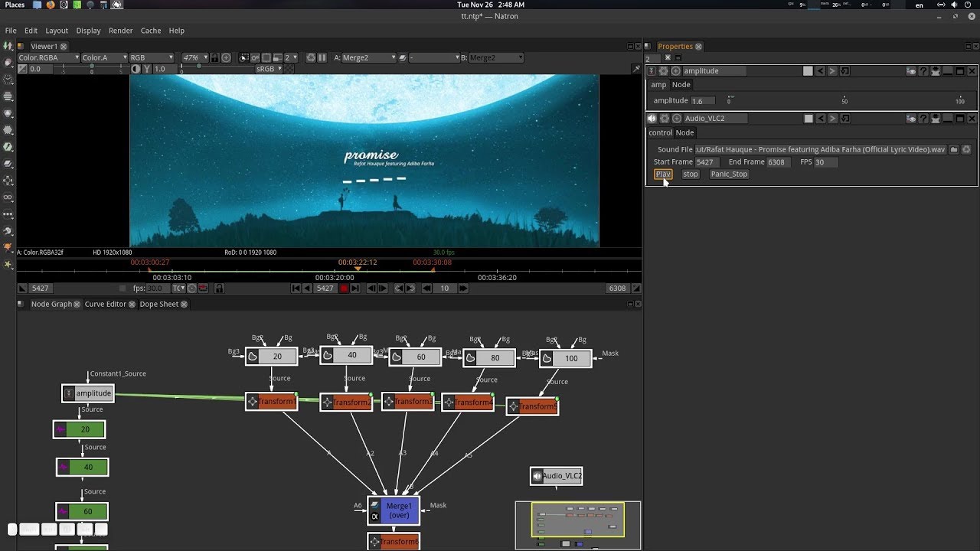Switch to the Curve Editor tab
The height and width of the screenshot is (551, 980).
tap(106, 304)
